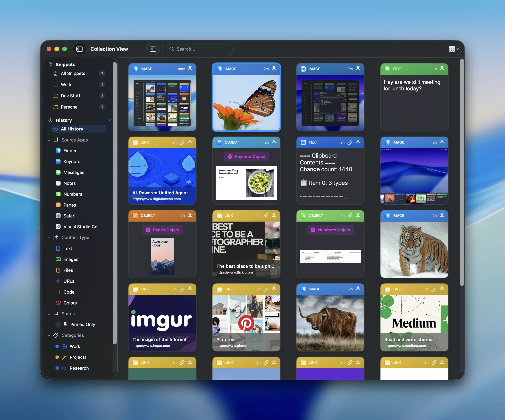Open the highland cow image thumbnail
This screenshot has height=420, width=505.
330,323
